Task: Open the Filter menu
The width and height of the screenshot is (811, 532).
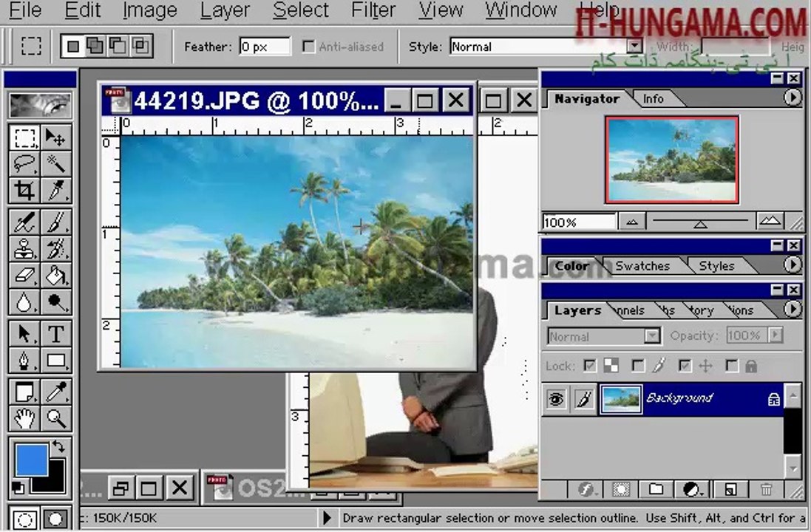Action: click(x=373, y=10)
